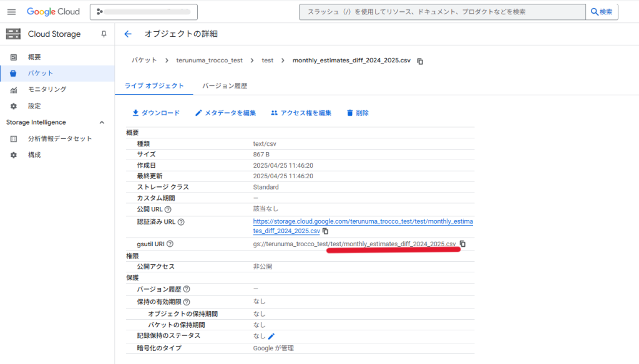Go back using the left arrow
The height and width of the screenshot is (364, 639).
coord(128,34)
